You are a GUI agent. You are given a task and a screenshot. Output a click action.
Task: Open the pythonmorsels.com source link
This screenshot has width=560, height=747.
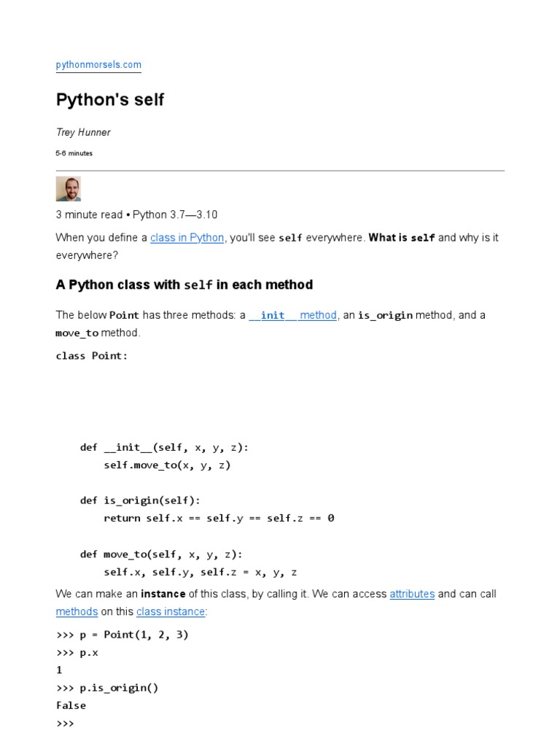98,65
